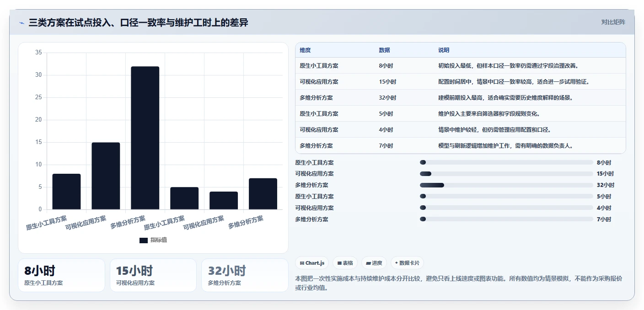Toggle the 指标值 legend item under the chart

(153, 240)
